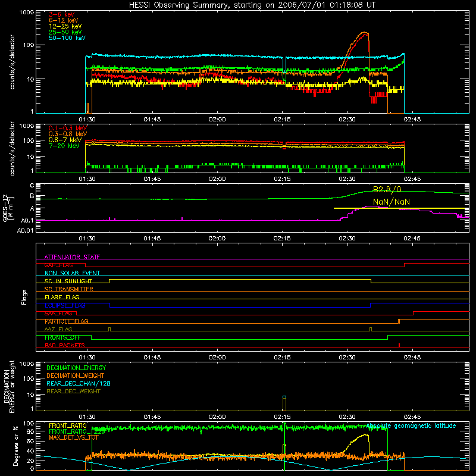The width and height of the screenshot is (476, 476).
Task: Select the BAD_PACKETS flag label
Action: coord(65,345)
